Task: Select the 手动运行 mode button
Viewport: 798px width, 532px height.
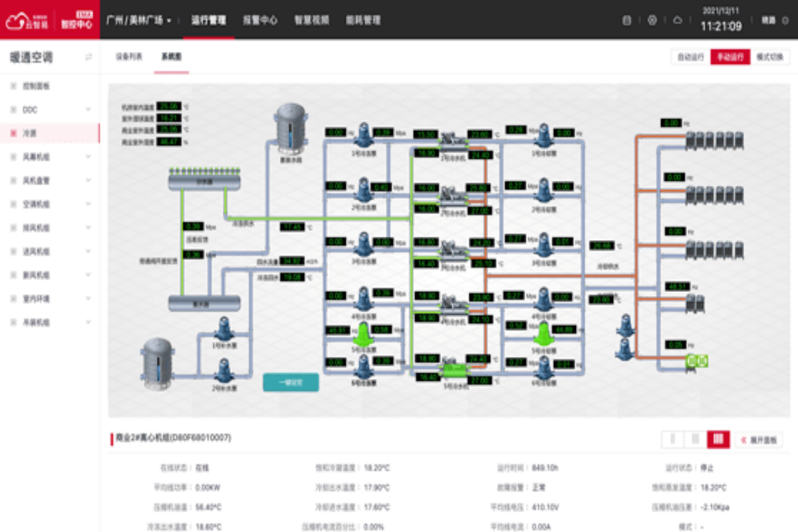Action: click(730, 57)
